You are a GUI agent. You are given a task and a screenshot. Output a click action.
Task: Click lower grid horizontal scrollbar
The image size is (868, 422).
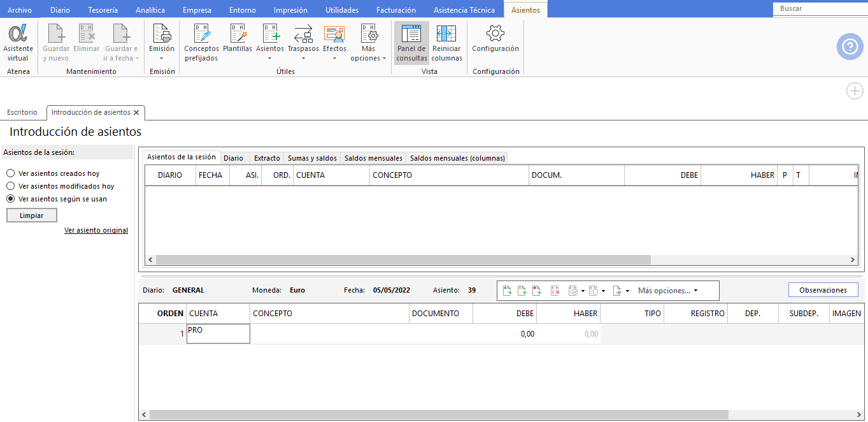(x=438, y=415)
